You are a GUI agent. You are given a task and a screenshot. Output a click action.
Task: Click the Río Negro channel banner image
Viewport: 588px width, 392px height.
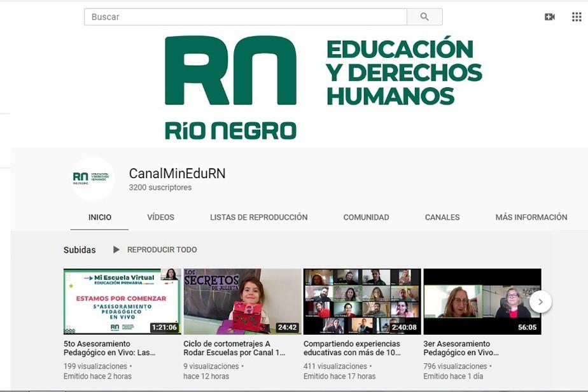point(323,88)
